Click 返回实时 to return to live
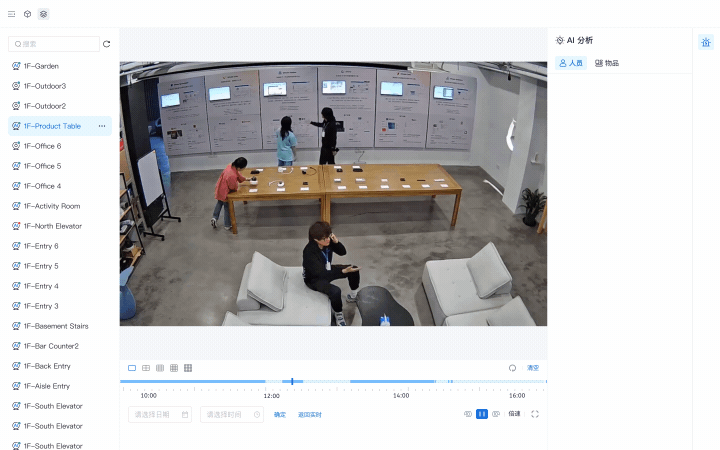The width and height of the screenshot is (720, 450). tap(309, 415)
